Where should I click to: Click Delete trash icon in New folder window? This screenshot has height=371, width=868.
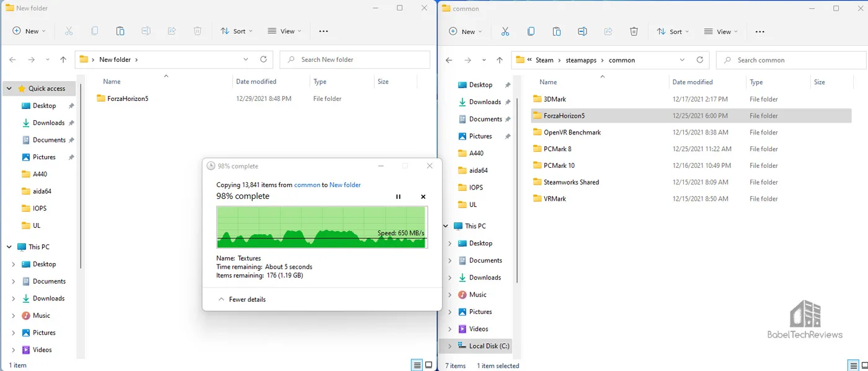197,31
